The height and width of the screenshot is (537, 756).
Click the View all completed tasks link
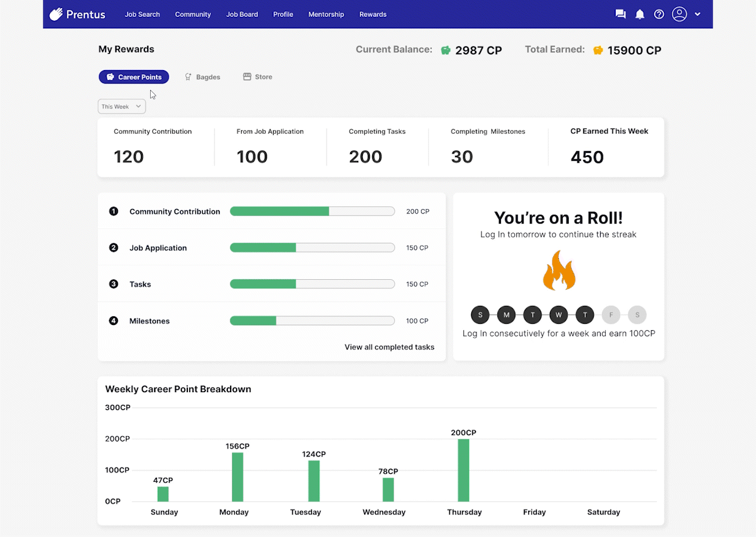tap(390, 347)
